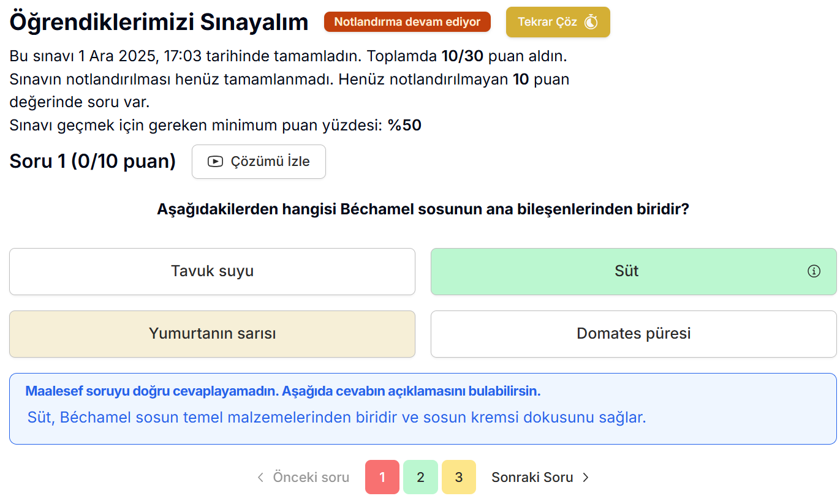This screenshot has height=504, width=840.
Task: Click the Soru 1 (0/10 puan) label
Action: (93, 161)
